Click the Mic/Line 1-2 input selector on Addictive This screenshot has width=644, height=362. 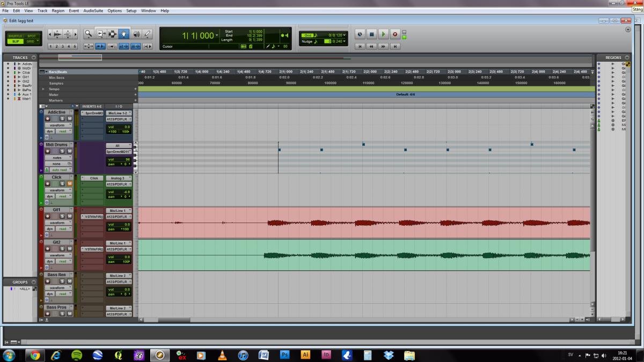click(x=118, y=113)
